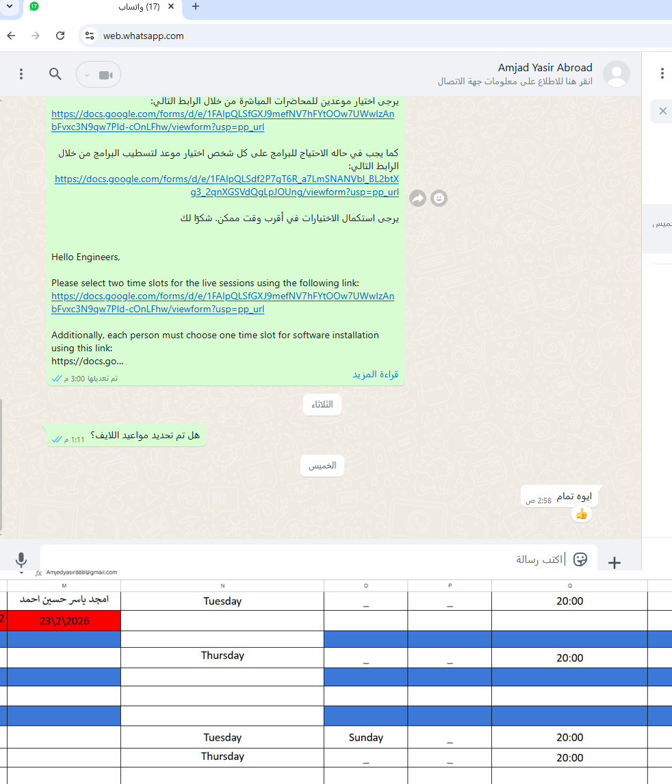
Task: Click the thumbs-up reaction on ايوه تمام
Action: (581, 514)
